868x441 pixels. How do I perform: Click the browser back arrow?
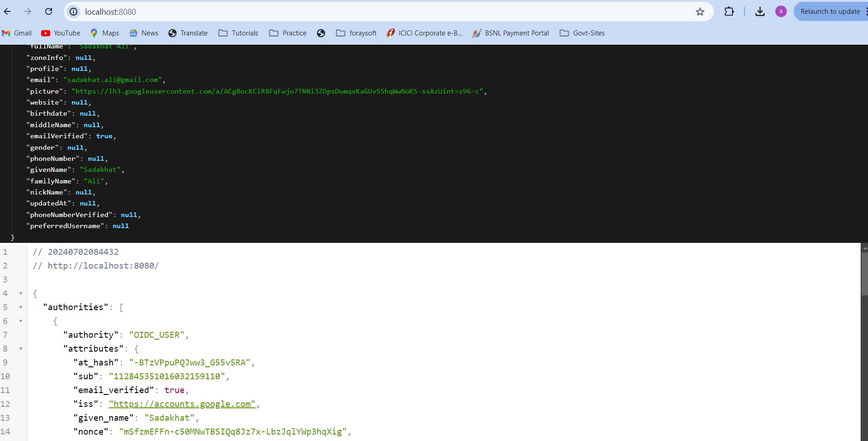click(x=7, y=12)
